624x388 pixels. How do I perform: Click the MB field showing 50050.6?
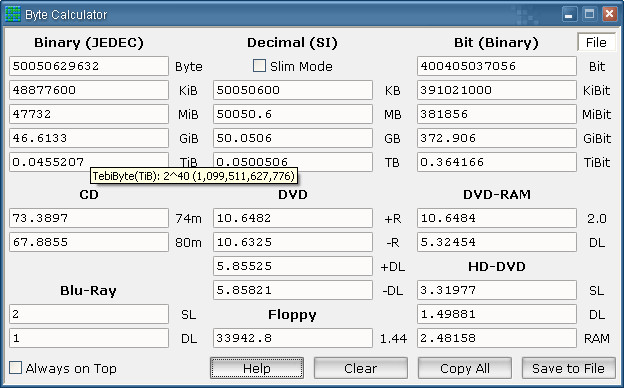[x=293, y=114]
